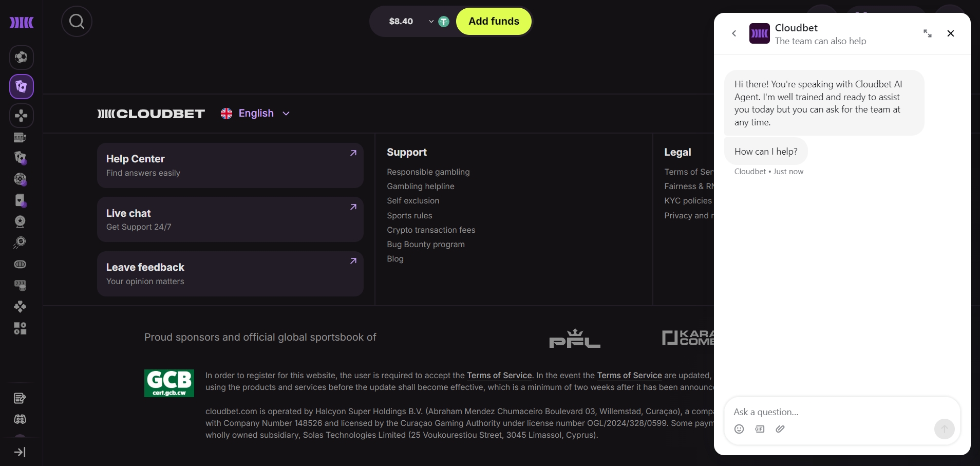
Task: Click the Ask a question input field
Action: click(x=842, y=412)
